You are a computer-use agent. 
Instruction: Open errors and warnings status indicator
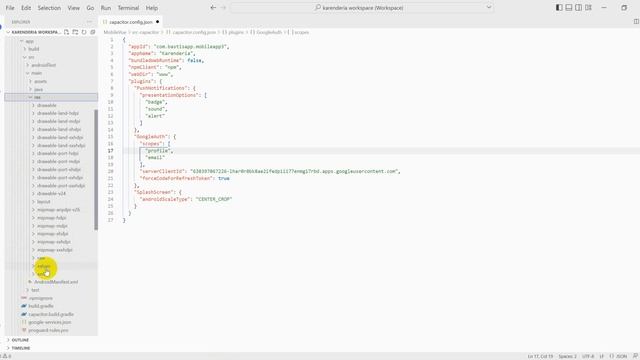[x=7, y=356]
